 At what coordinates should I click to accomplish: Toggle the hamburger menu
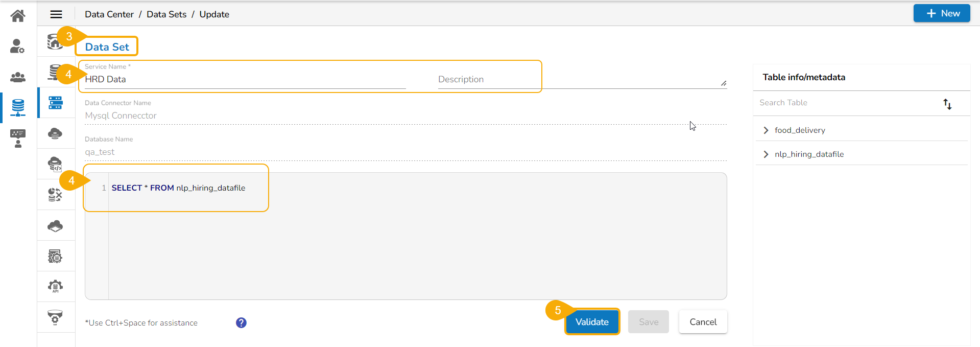(56, 14)
